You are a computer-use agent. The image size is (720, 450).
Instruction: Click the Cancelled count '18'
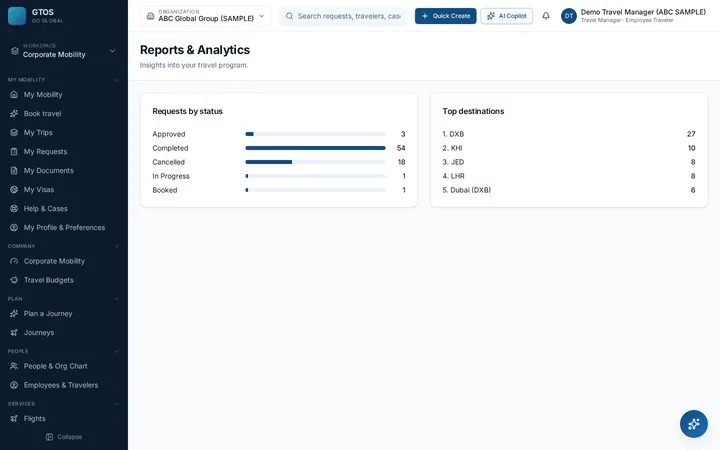[x=401, y=162]
